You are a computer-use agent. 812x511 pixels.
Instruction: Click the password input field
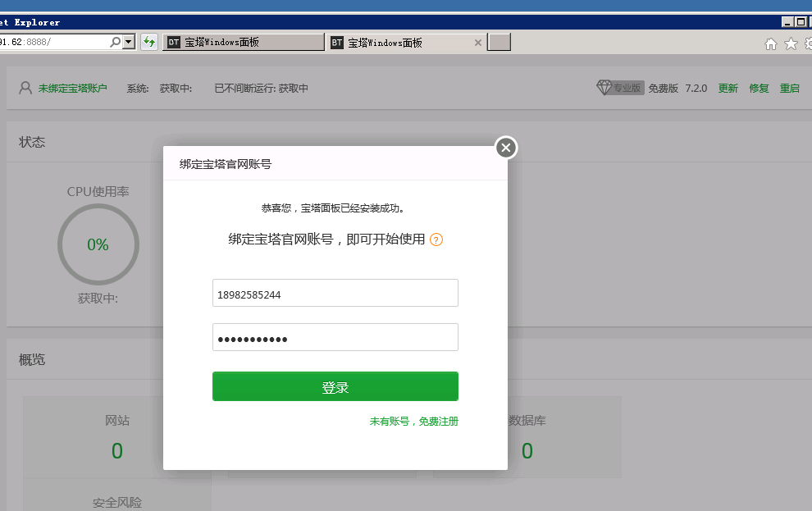(335, 337)
